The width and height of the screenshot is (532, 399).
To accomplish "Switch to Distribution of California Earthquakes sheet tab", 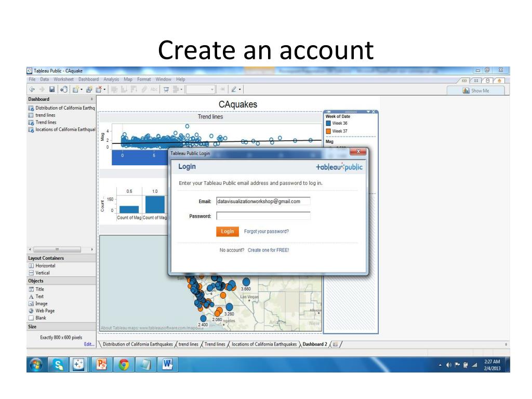I will (138, 344).
